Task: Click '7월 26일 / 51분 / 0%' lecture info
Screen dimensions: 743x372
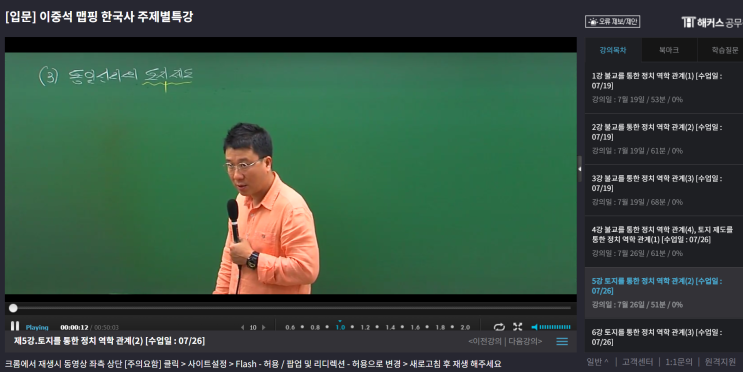Action: click(x=637, y=305)
